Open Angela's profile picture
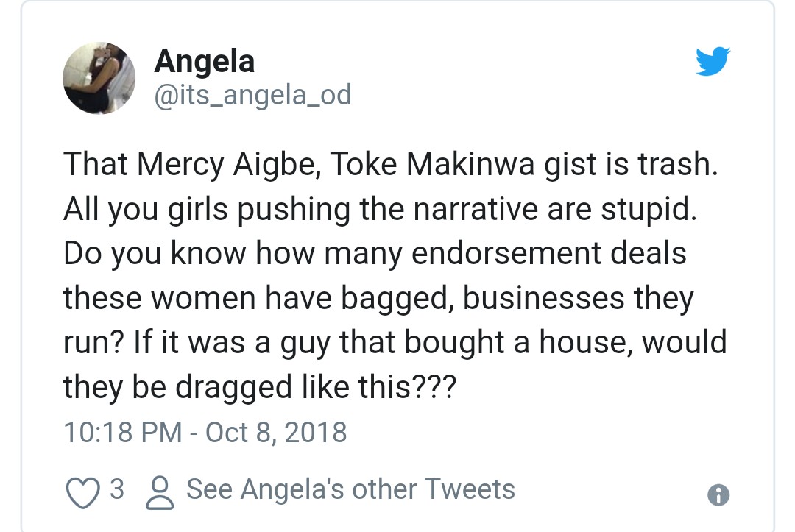795x532 pixels. [x=99, y=77]
